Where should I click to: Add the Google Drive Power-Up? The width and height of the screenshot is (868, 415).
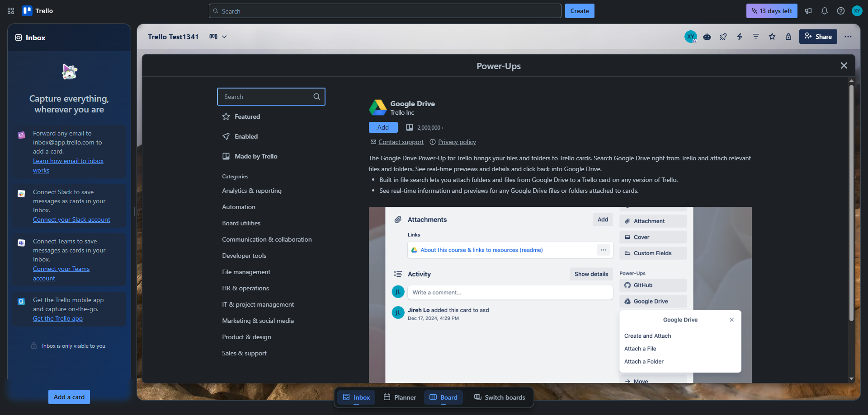[x=383, y=127]
